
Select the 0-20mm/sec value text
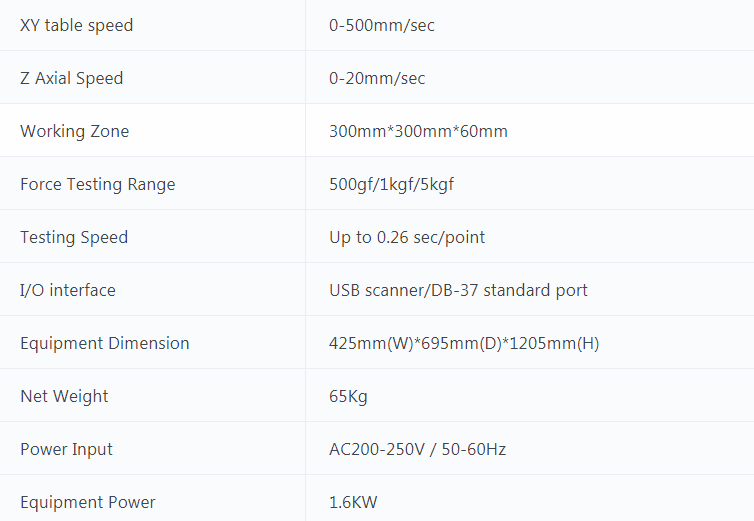pyautogui.click(x=377, y=78)
